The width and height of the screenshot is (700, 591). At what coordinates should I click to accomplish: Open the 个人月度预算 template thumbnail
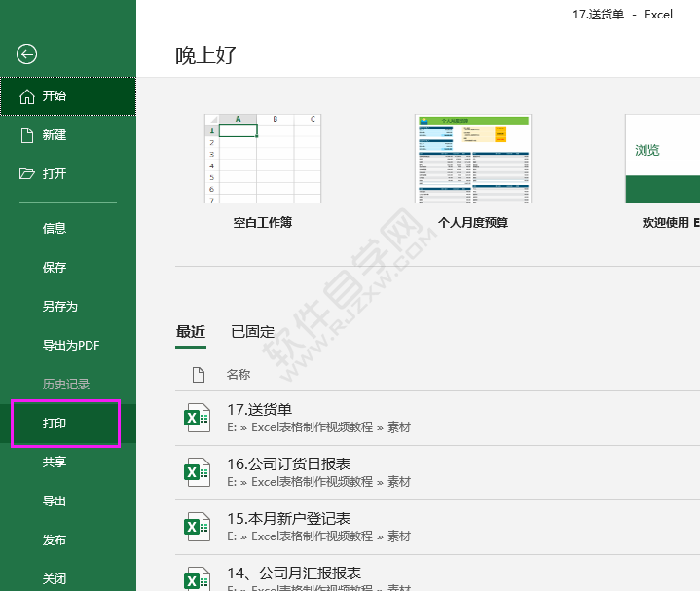point(473,159)
